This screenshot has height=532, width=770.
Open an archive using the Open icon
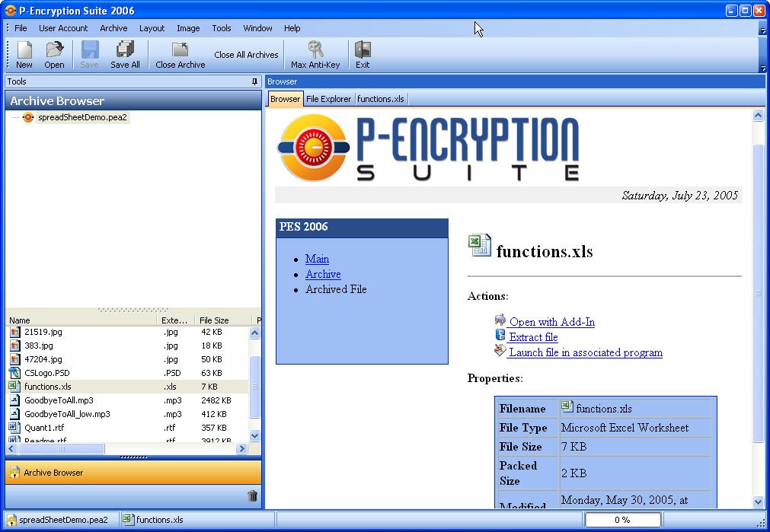click(54, 50)
